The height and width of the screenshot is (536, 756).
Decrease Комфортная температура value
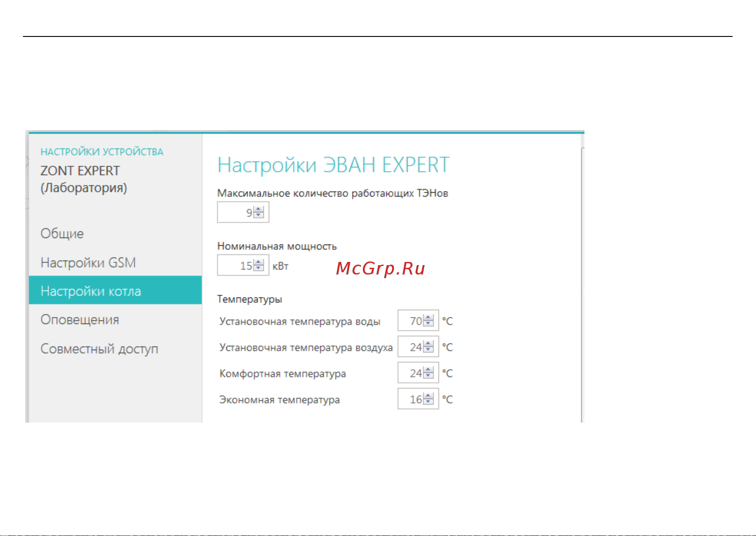pos(428,376)
